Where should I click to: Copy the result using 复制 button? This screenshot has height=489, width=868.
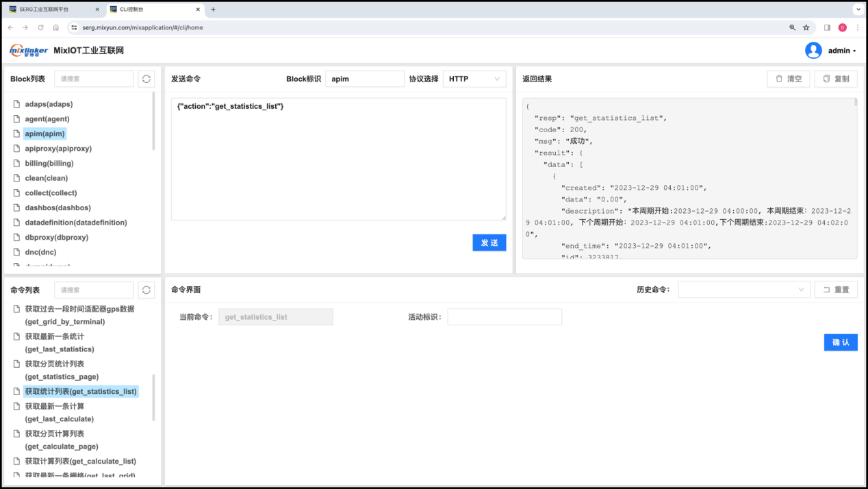(835, 79)
